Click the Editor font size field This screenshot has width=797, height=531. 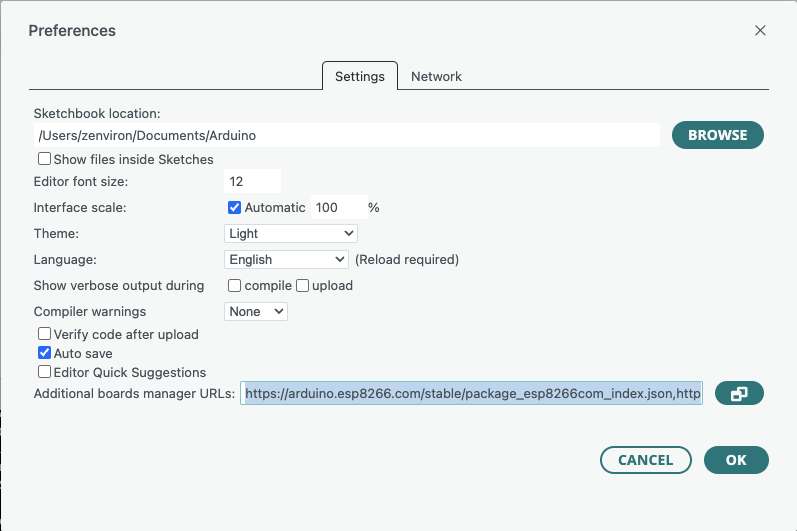(253, 182)
